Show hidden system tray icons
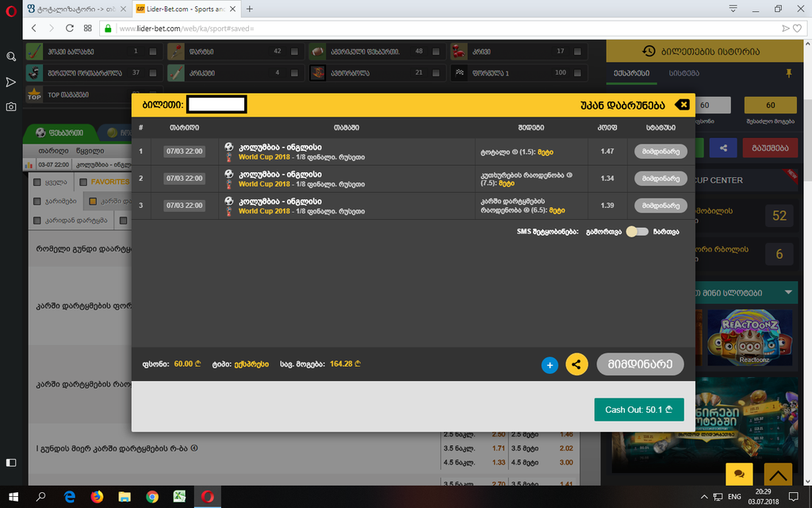This screenshot has width=812, height=508. [x=704, y=497]
